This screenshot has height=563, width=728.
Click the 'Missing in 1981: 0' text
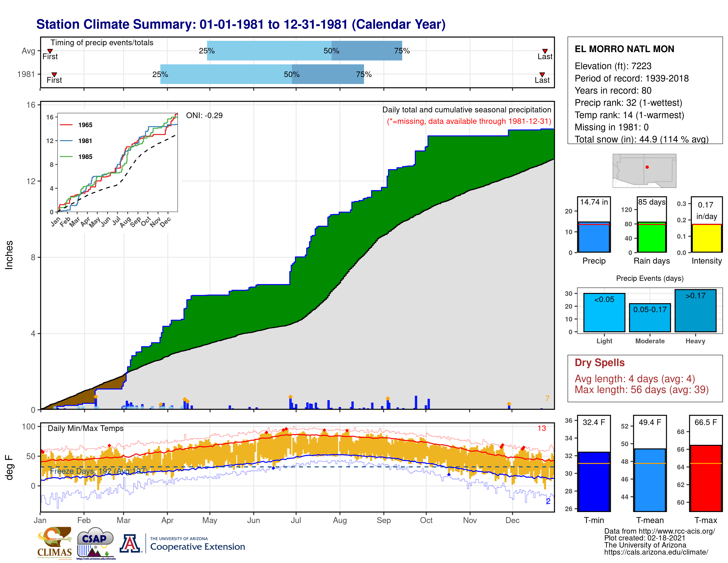[x=612, y=127]
